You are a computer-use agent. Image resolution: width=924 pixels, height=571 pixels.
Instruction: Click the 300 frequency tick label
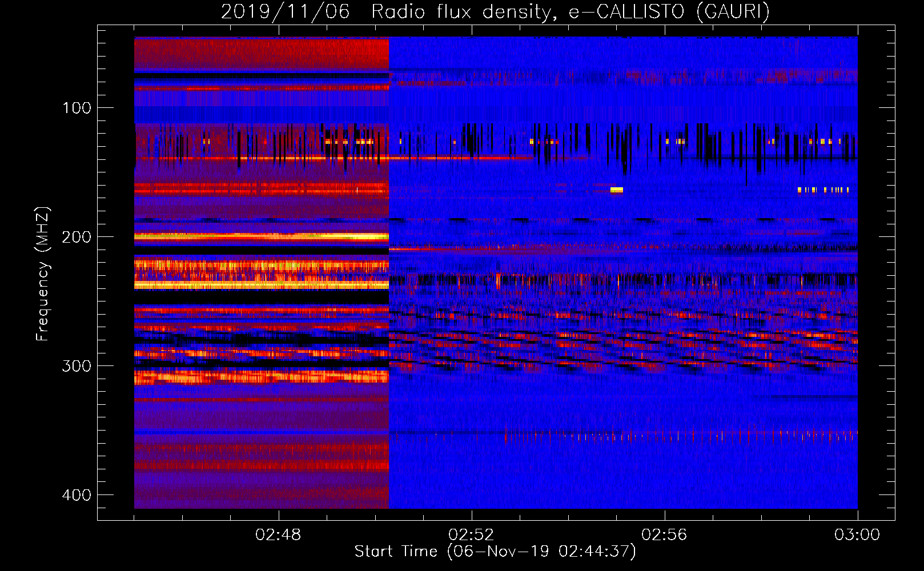pyautogui.click(x=77, y=365)
